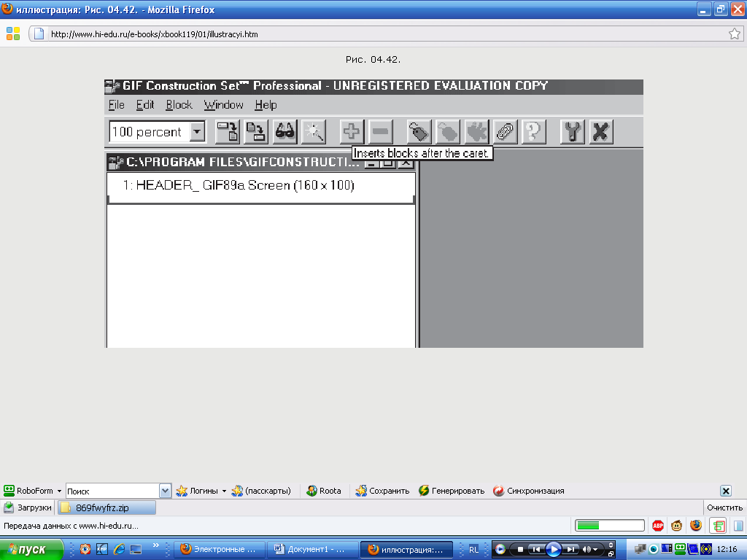Click the Генерировать button

(x=452, y=491)
